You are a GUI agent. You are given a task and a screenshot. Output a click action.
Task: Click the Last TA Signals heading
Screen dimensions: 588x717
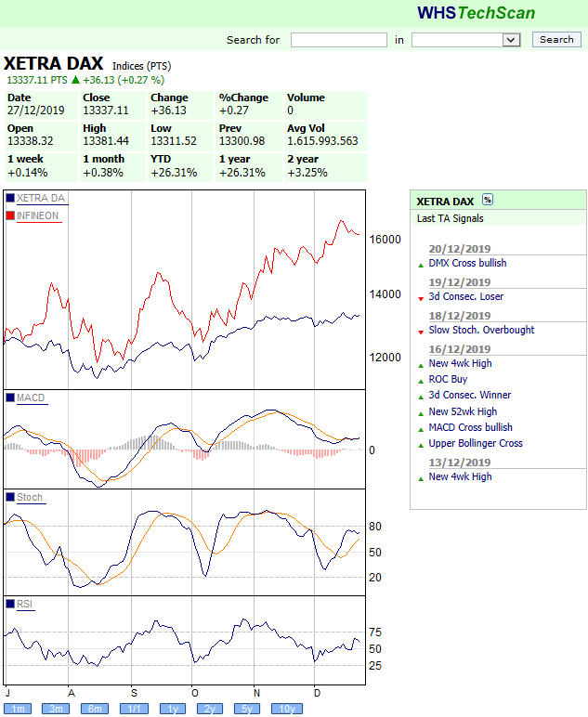pos(450,218)
